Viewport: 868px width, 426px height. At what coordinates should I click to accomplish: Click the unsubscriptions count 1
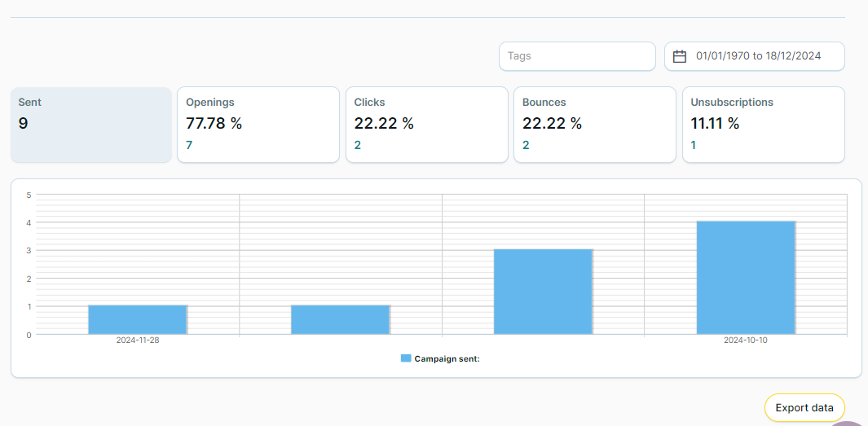(x=694, y=145)
